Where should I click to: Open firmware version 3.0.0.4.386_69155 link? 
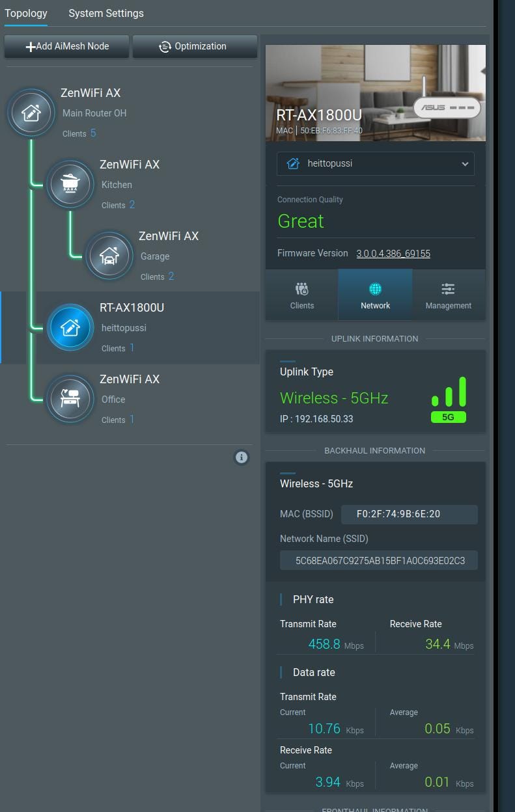click(393, 253)
